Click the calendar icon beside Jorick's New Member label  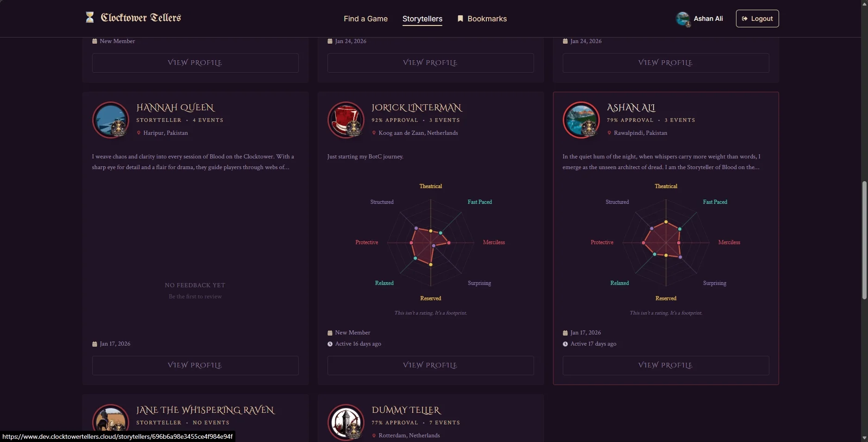click(330, 333)
